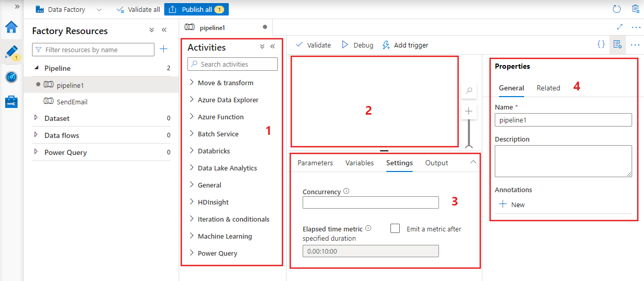Enable the Emit a metric checkbox
This screenshot has height=281, width=644.
point(395,228)
